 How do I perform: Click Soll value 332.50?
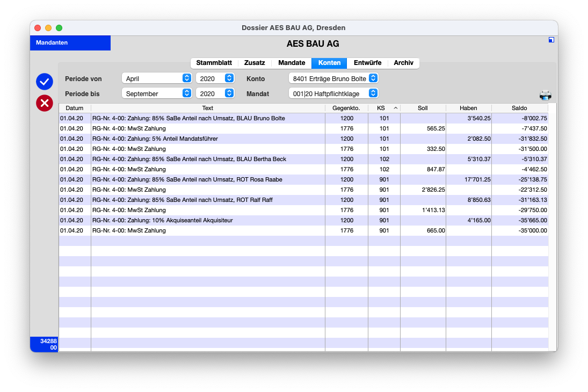[435, 149]
